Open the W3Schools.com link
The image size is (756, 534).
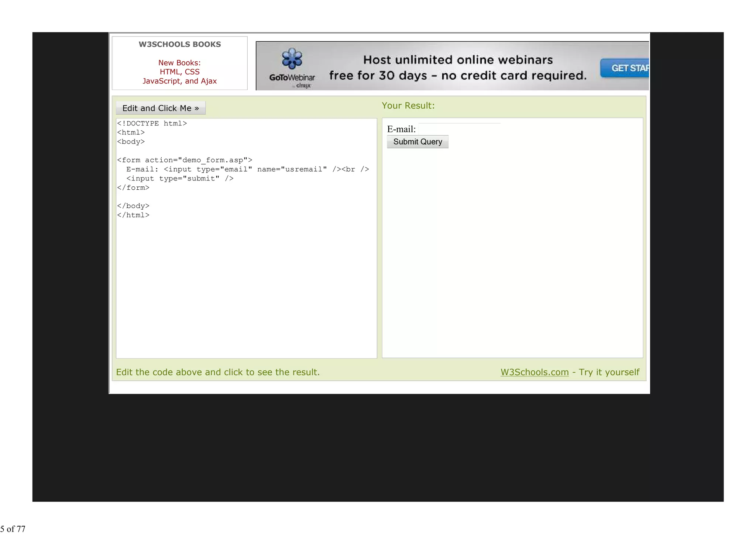(x=534, y=372)
